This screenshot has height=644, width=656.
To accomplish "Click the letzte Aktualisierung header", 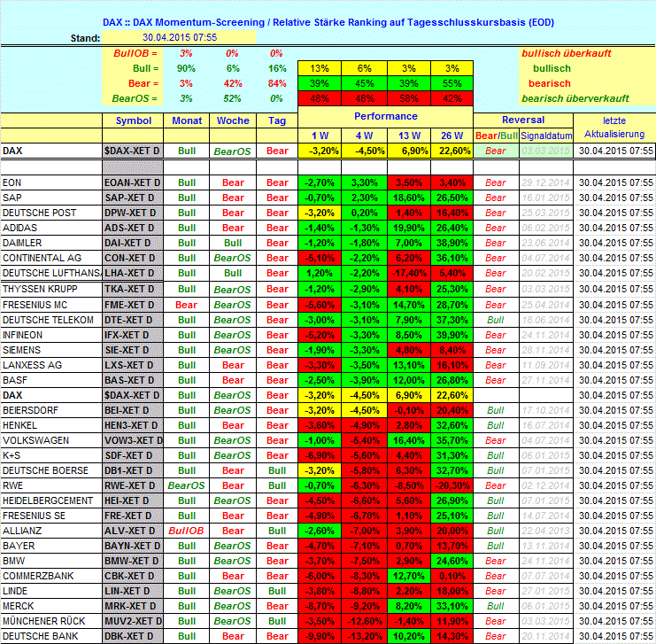I will (x=614, y=128).
